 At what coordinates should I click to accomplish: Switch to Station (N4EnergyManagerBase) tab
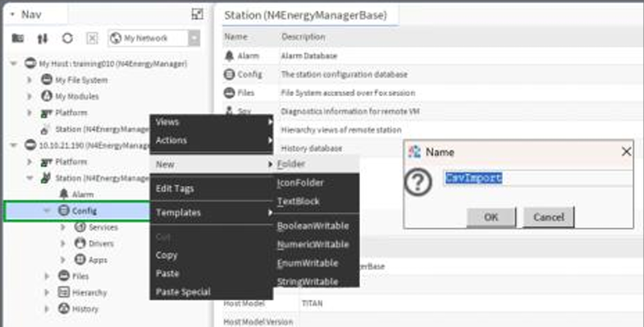(x=305, y=16)
